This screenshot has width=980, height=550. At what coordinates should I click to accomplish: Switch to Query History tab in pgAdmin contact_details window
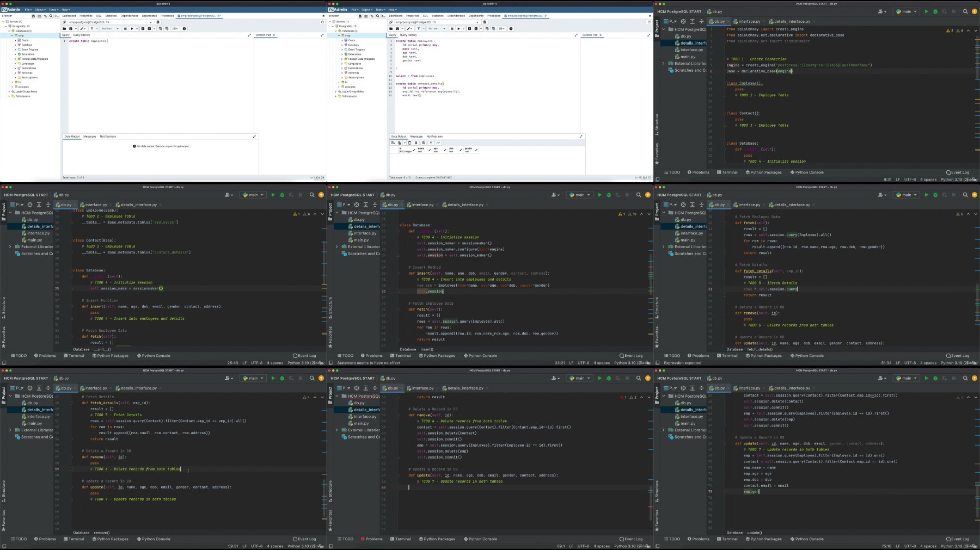tap(408, 35)
